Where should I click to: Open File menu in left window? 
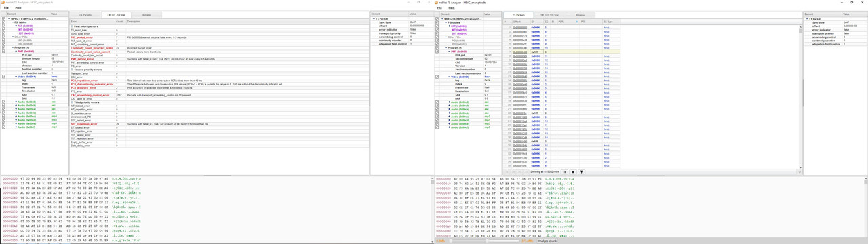[x=7, y=8]
